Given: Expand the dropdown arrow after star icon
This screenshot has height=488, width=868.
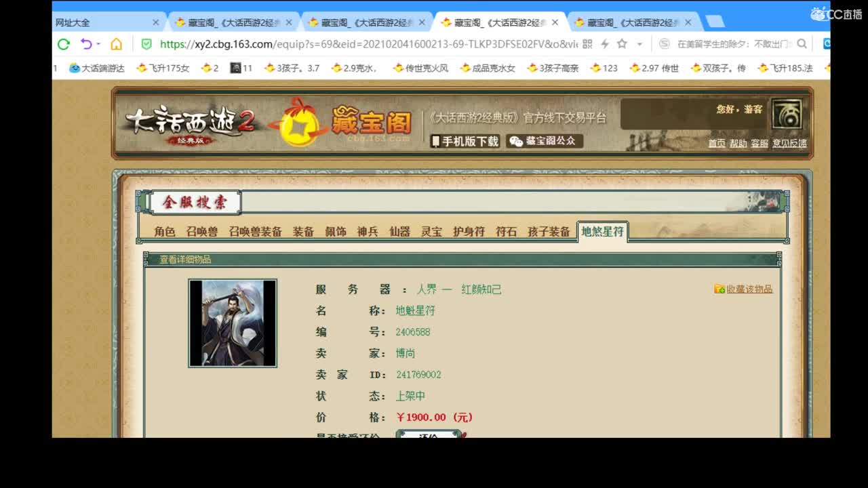Looking at the screenshot, I should [x=639, y=44].
